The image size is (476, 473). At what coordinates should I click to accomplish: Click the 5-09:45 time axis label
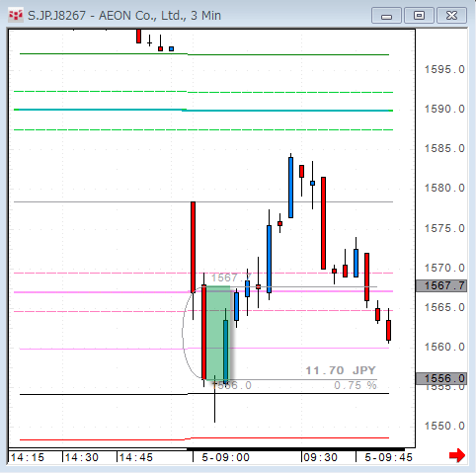coord(388,457)
